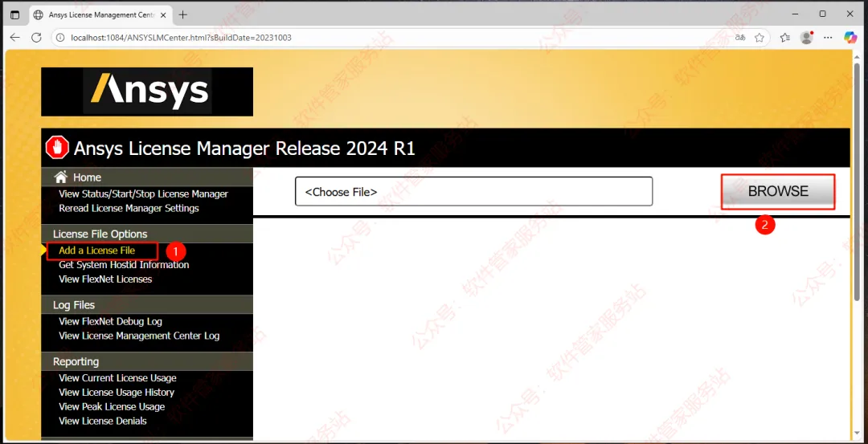The image size is (868, 444).
Task: Open View License Management Center Log
Action: click(139, 336)
